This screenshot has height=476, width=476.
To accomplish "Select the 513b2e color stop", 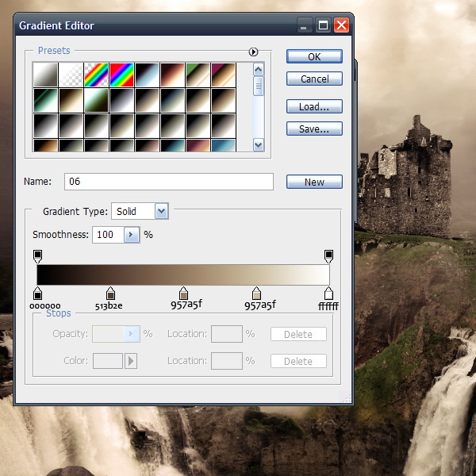I will click(110, 294).
